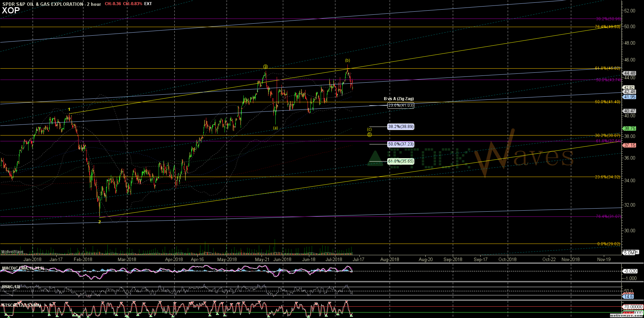Image resolution: width=644 pixels, height=318 pixels.
Task: Click the 0.0%(29.02) Fibonacci level label
Action: pyautogui.click(x=609, y=244)
